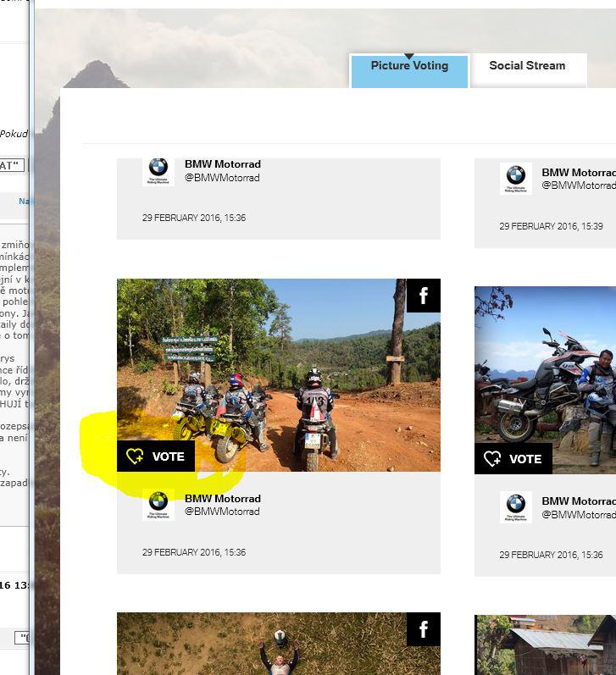Open BMW Motorrad name in top-left card
The width and height of the screenshot is (616, 675).
coord(223,164)
